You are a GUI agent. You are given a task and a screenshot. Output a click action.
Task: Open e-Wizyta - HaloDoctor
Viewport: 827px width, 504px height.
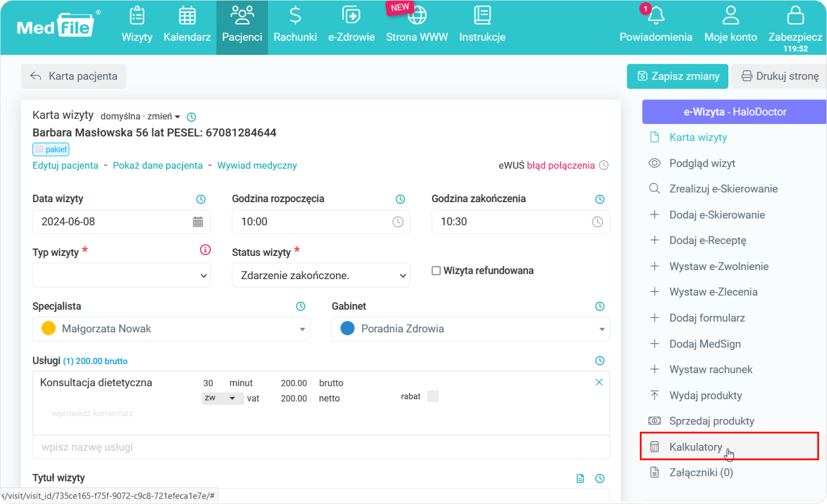[734, 112]
